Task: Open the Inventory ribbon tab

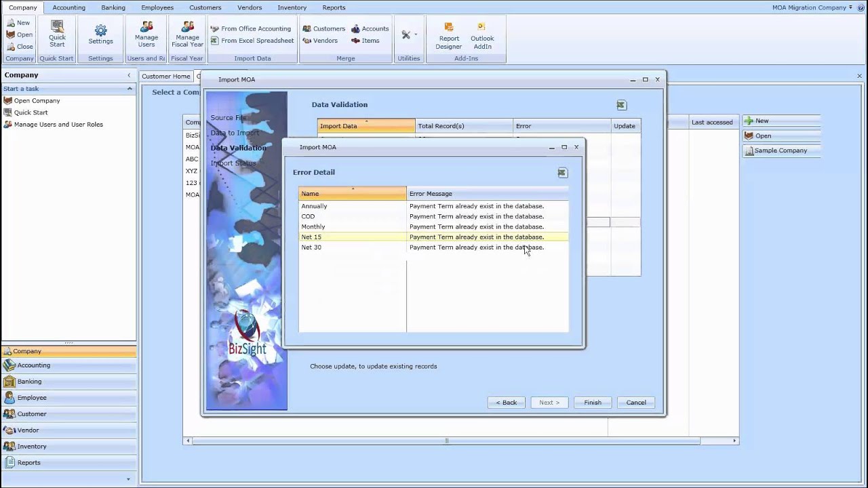Action: 292,7
